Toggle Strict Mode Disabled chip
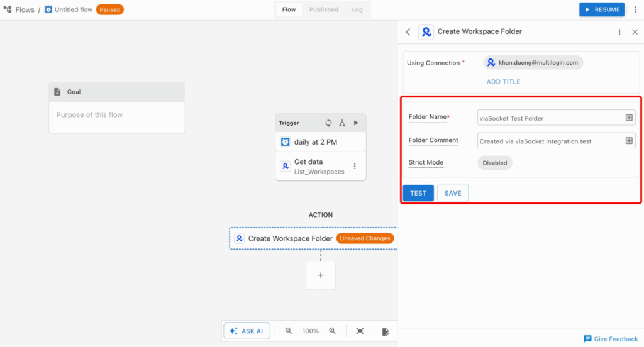The image size is (644, 347). coord(494,163)
